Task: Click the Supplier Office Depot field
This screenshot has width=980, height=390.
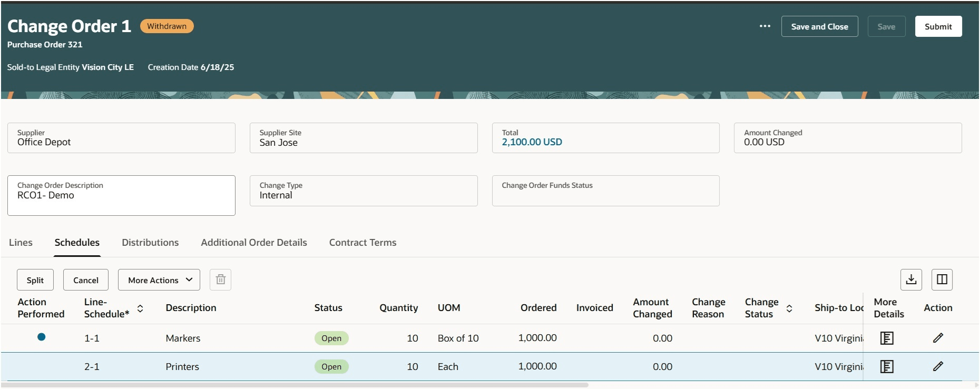Action: tap(121, 138)
